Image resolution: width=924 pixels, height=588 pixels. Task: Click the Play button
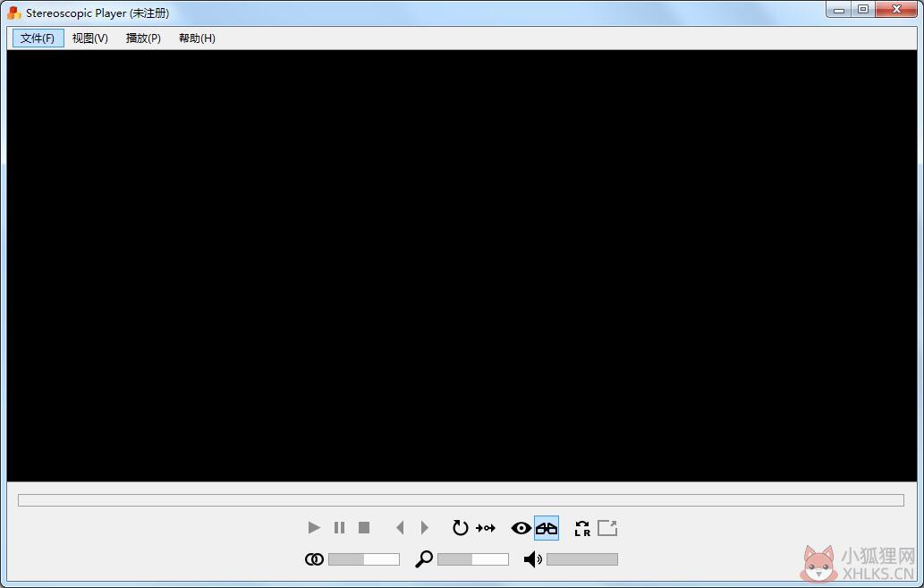[314, 527]
